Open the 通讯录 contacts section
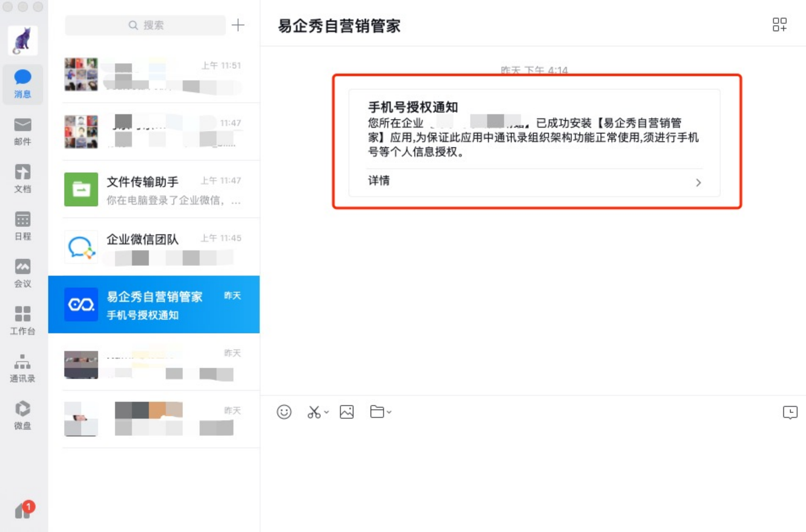This screenshot has width=806, height=532. point(23,368)
